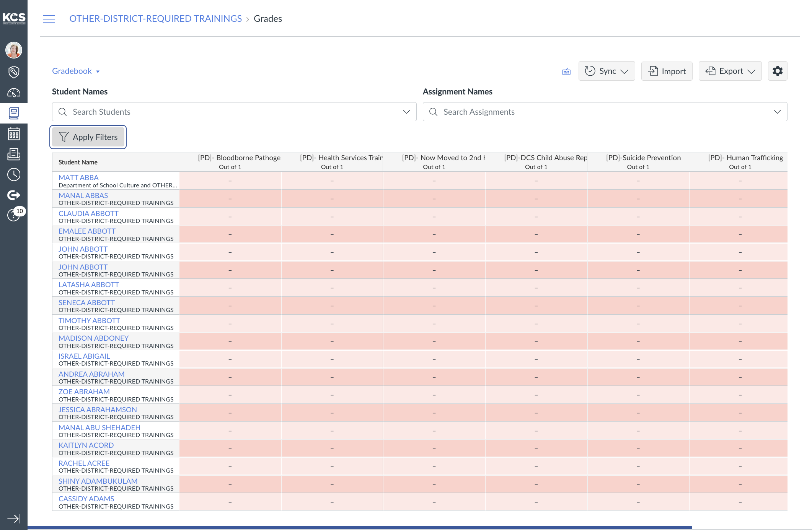
Task: Open student JESSICA ABRAHAMSON link
Action: pos(98,410)
